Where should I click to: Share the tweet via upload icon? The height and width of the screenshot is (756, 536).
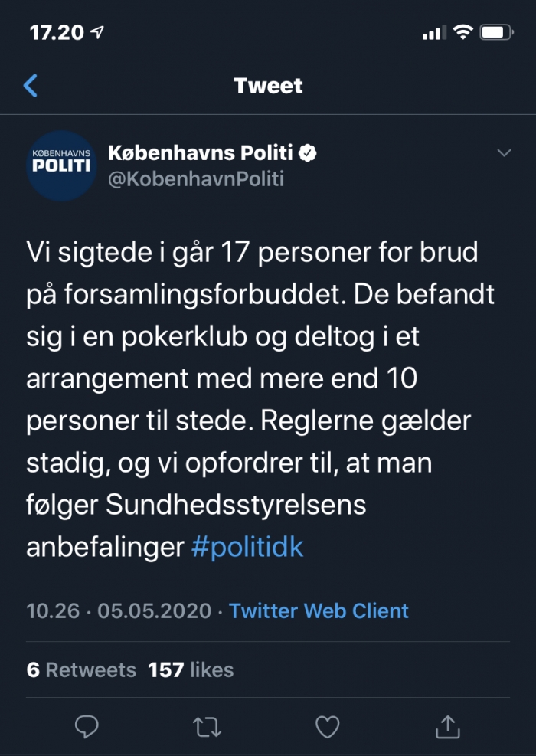448,726
